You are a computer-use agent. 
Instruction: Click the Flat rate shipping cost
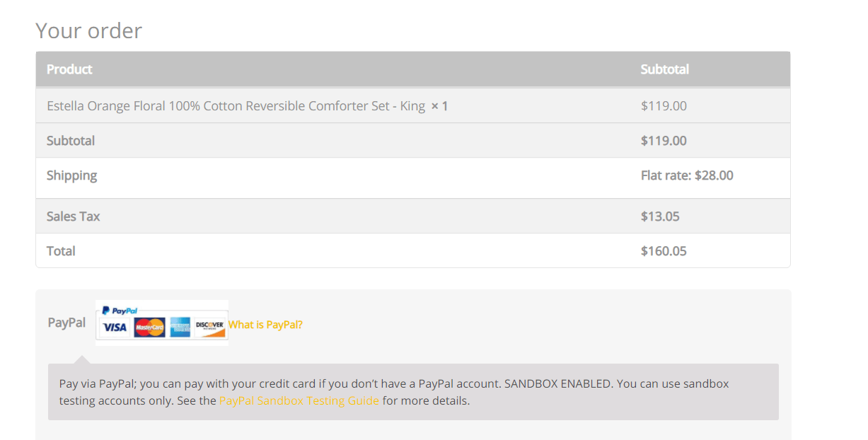(x=686, y=175)
